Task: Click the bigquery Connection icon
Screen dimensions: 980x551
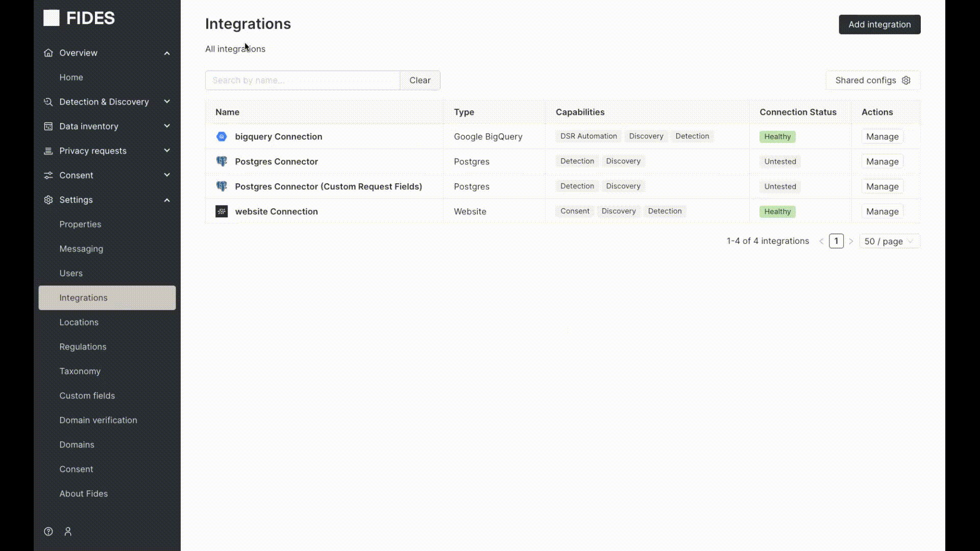Action: pos(222,137)
